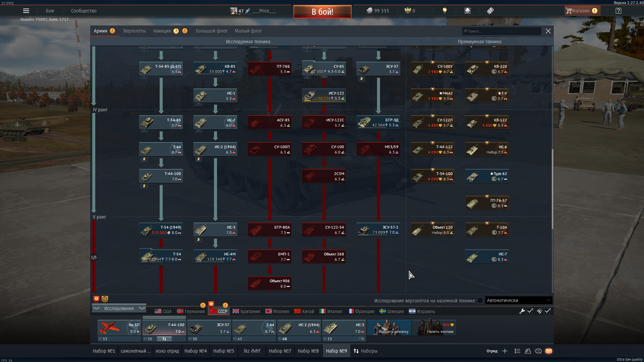
Task: Switch to preset лохо отряд
Action: [167, 351]
